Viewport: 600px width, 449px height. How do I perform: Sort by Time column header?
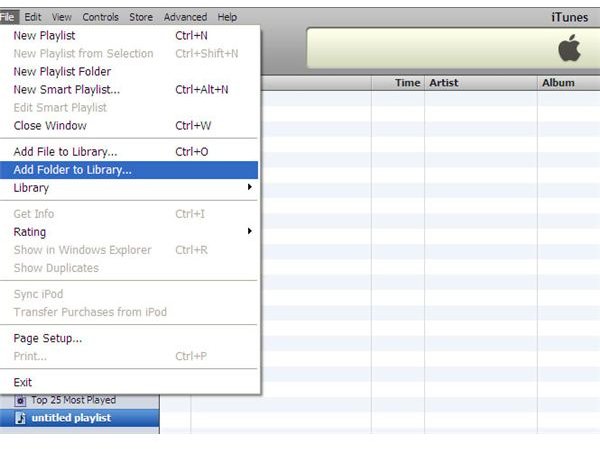(398, 83)
